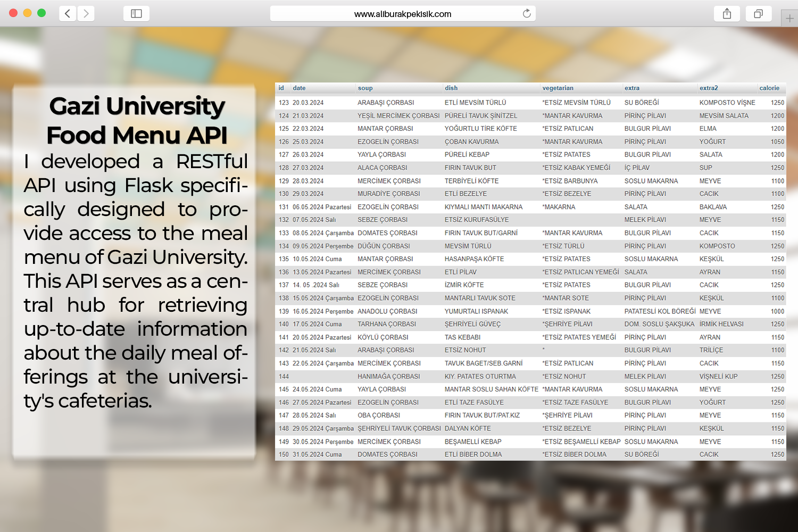Click the 'date' column header
This screenshot has height=532, width=798.
[299, 88]
